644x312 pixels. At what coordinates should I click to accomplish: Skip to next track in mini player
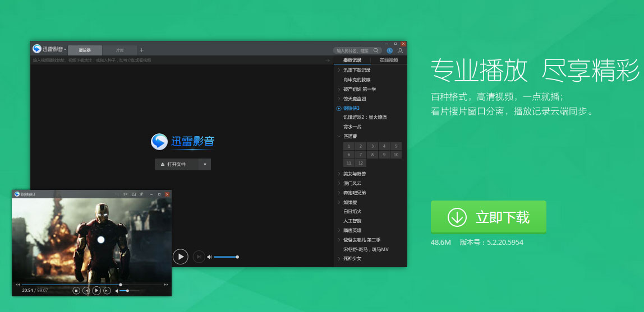click(x=107, y=290)
